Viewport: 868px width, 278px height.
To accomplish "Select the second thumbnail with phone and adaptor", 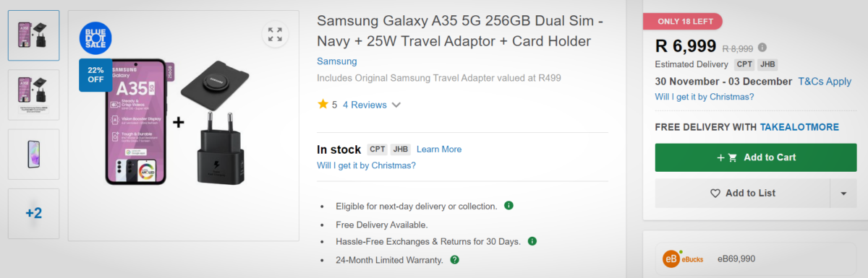I will click(33, 95).
